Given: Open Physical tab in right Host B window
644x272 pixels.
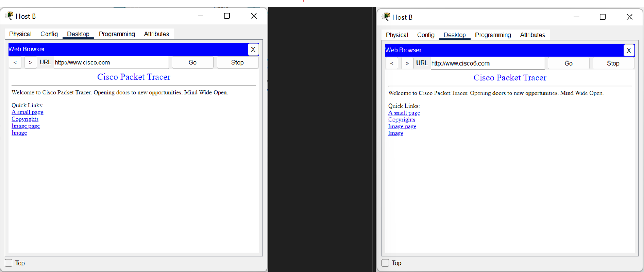Looking at the screenshot, I should point(397,35).
